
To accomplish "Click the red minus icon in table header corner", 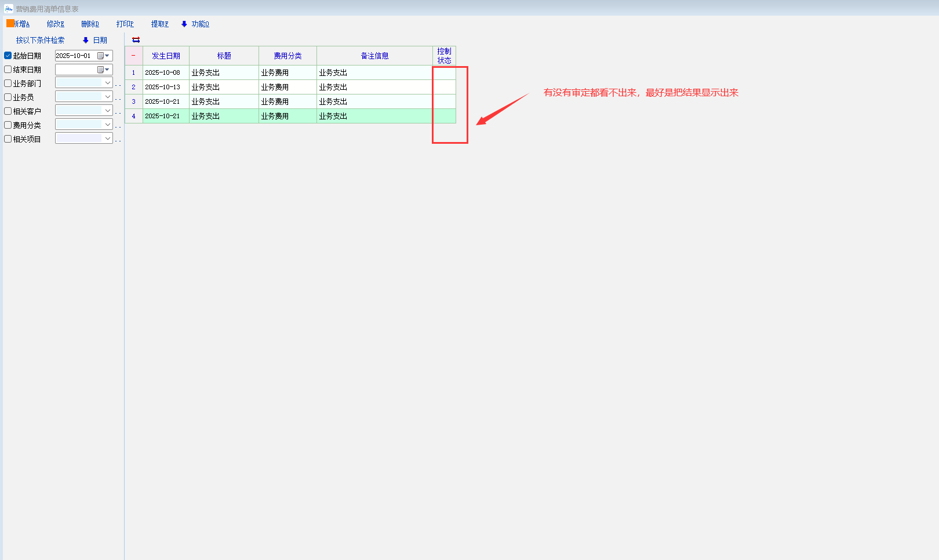I will [133, 56].
